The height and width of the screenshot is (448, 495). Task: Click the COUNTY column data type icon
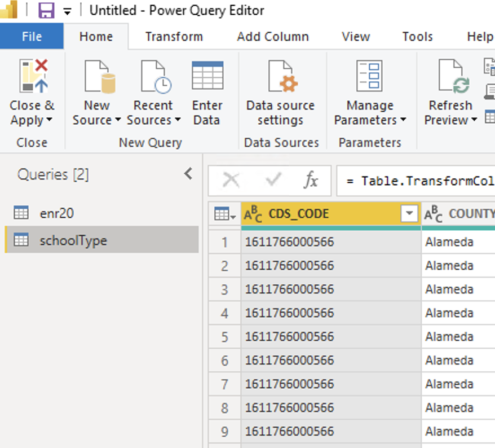coord(433,214)
